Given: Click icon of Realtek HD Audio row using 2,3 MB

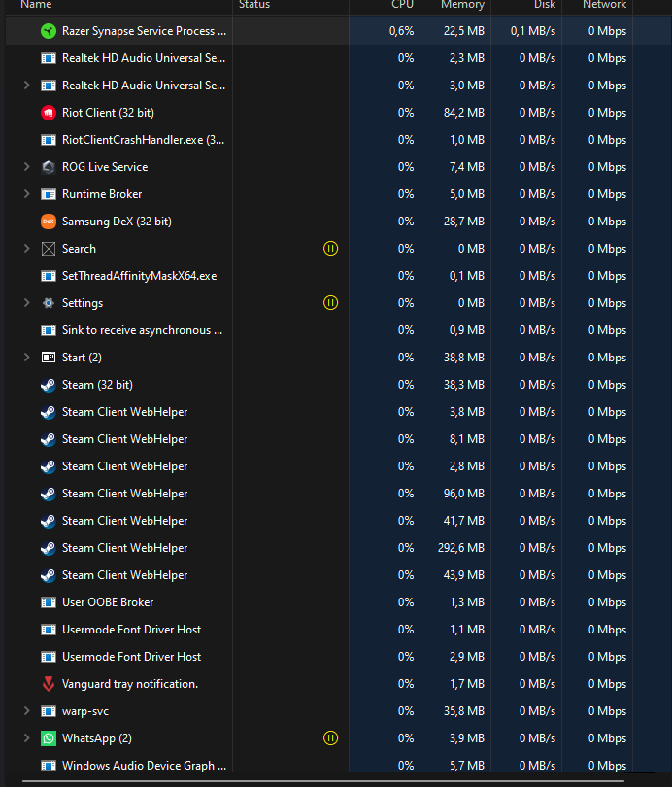Looking at the screenshot, I should [49, 58].
